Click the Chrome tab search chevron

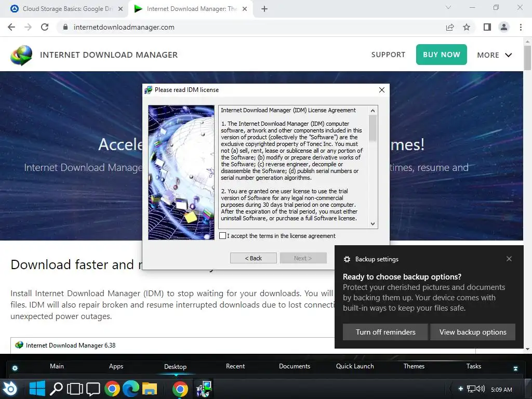click(448, 7)
